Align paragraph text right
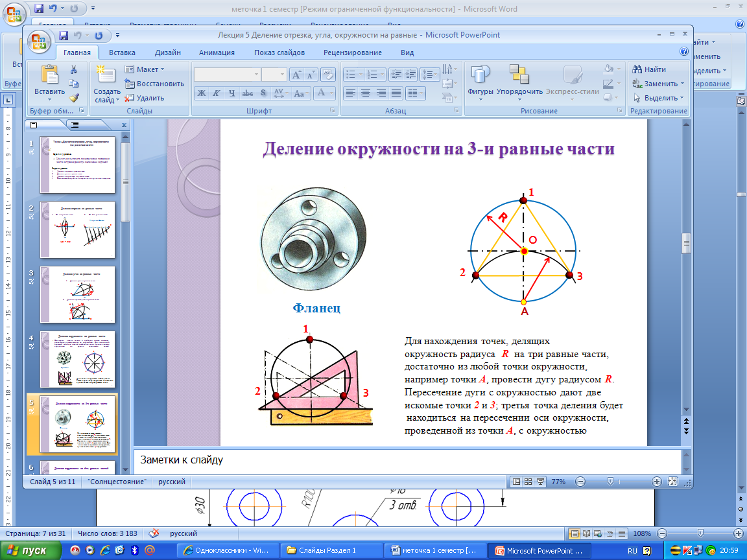The image size is (747, 560). click(381, 93)
